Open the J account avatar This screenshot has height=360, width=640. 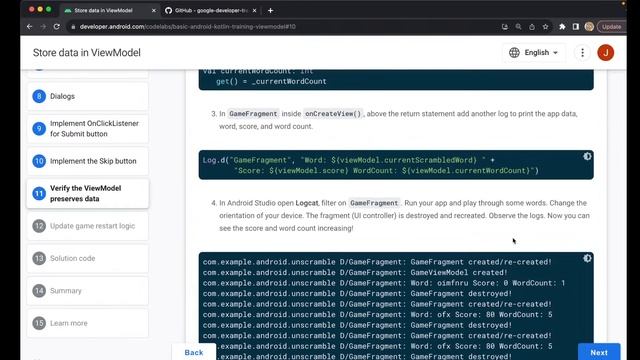pyautogui.click(x=606, y=53)
